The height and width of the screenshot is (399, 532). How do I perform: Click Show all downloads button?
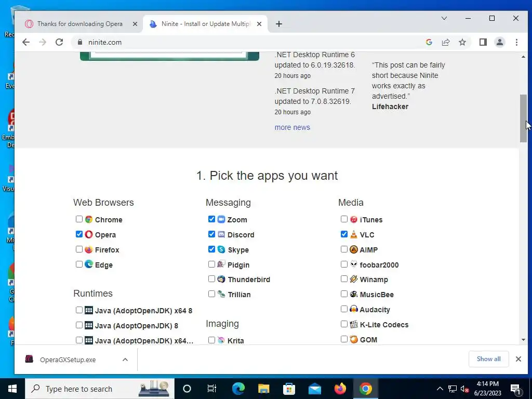[x=488, y=359]
